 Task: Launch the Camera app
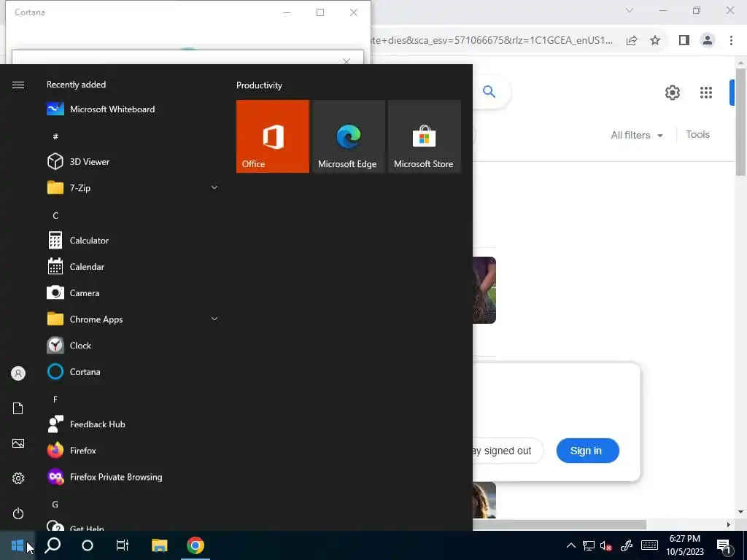pos(133,293)
